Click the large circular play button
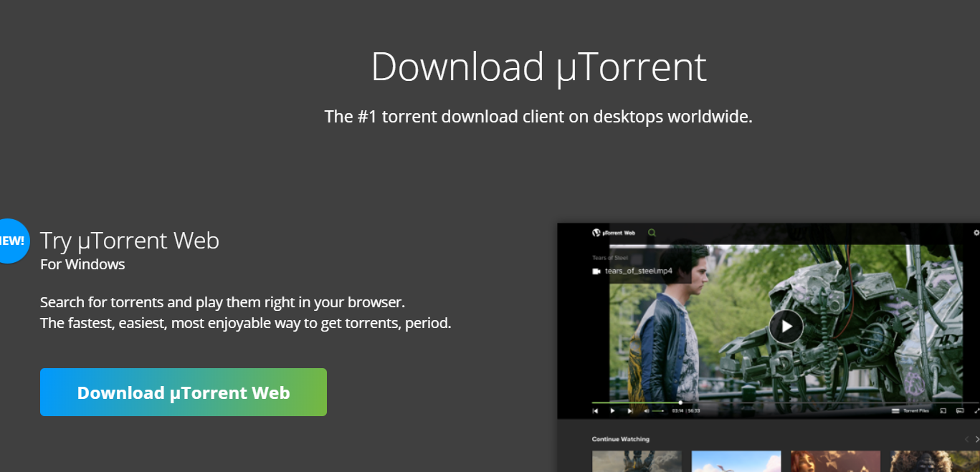Viewport: 980px width, 472px height. tap(786, 327)
